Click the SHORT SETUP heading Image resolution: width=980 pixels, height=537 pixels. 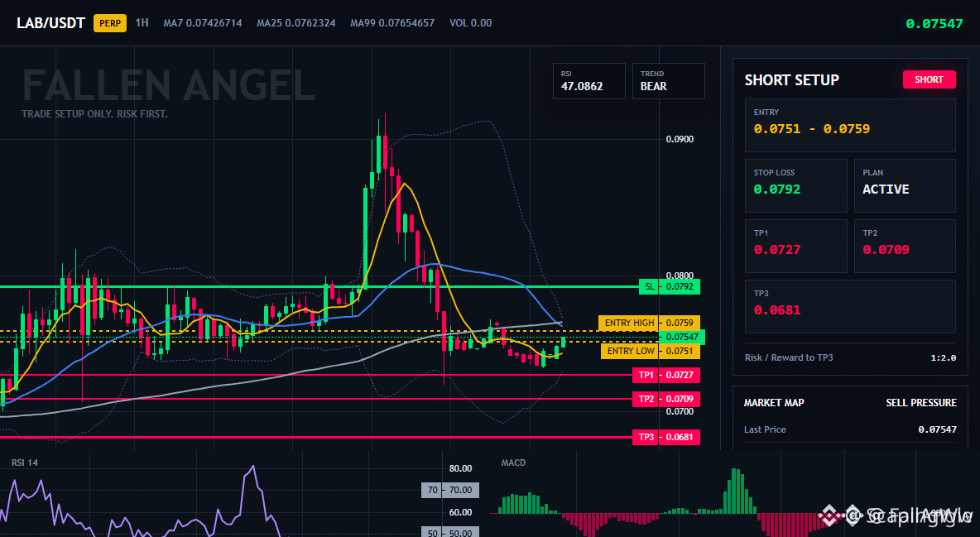[x=791, y=80]
